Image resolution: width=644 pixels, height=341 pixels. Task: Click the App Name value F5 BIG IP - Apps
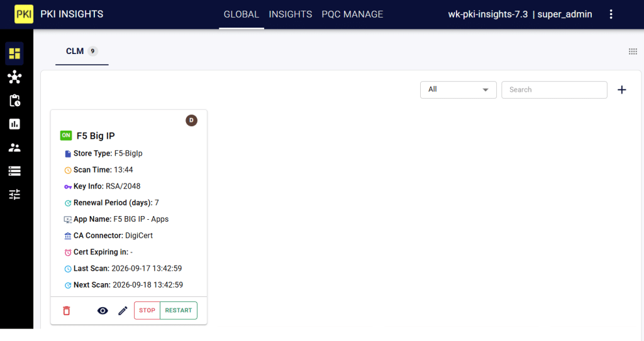click(141, 219)
